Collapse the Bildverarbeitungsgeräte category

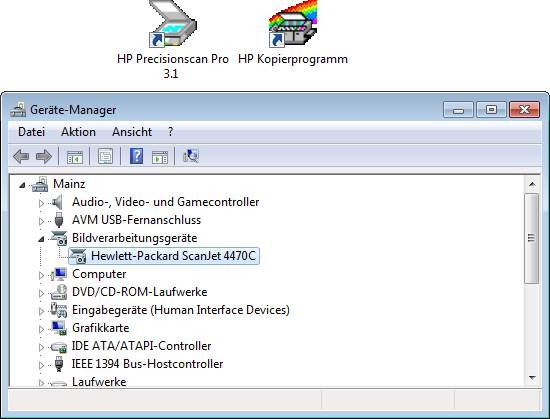(x=41, y=239)
